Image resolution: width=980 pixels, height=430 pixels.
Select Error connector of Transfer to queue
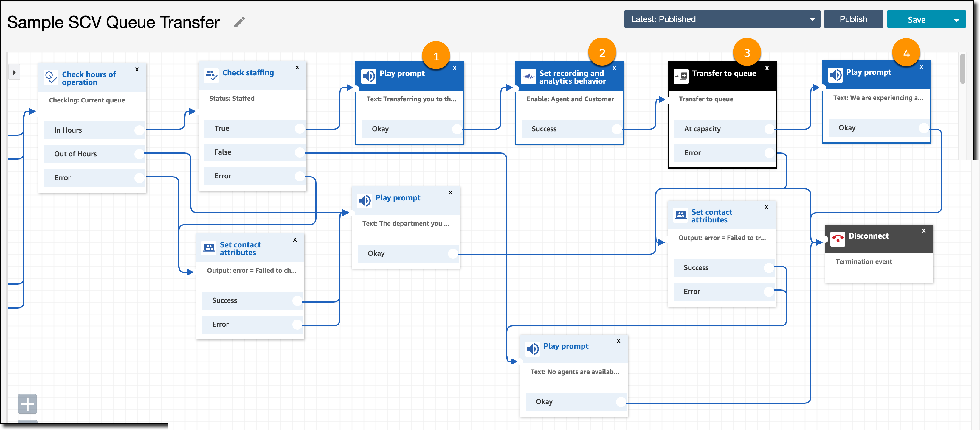770,153
